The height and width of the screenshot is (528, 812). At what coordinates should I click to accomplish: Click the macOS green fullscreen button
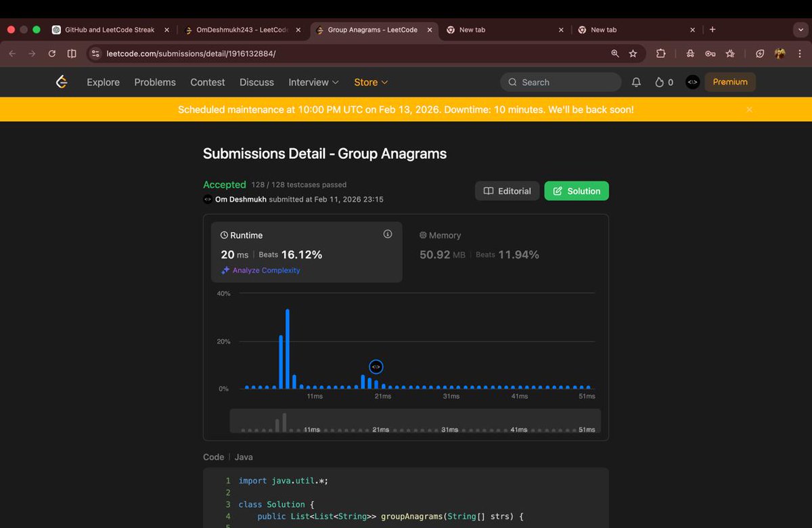[x=37, y=30]
